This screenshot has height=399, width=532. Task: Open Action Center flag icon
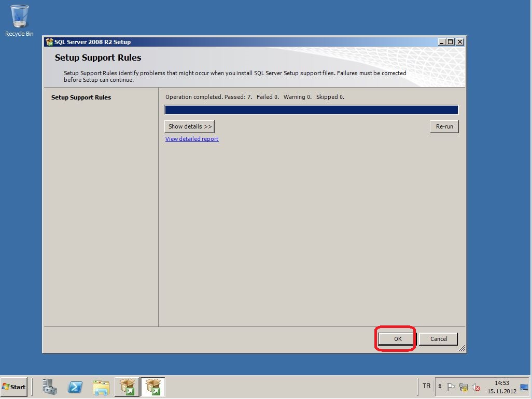451,387
